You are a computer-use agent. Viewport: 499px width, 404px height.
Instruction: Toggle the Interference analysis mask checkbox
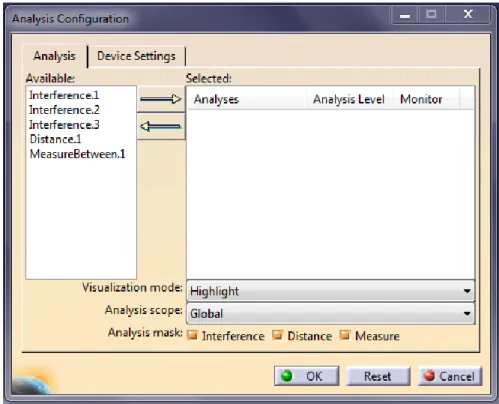pos(192,335)
